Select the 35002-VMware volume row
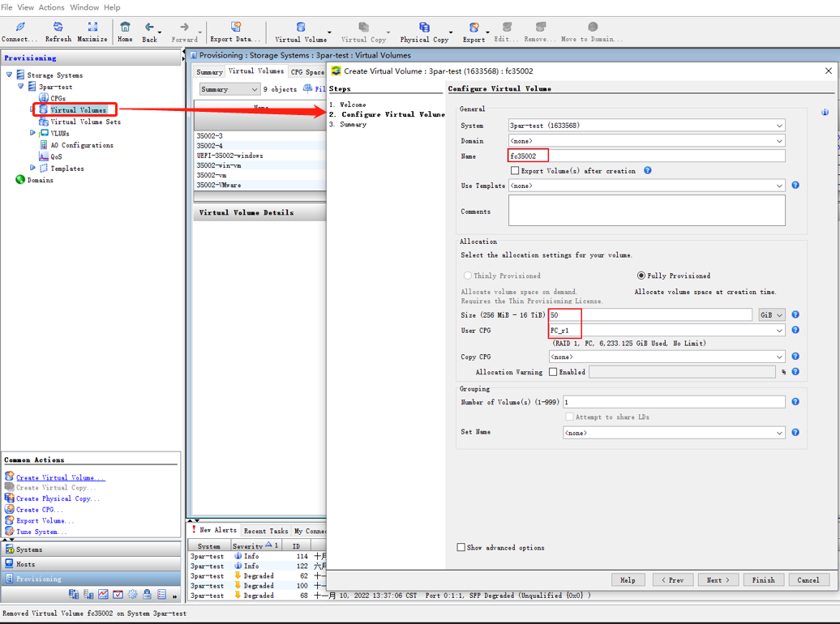The height and width of the screenshot is (624, 840). [x=259, y=185]
